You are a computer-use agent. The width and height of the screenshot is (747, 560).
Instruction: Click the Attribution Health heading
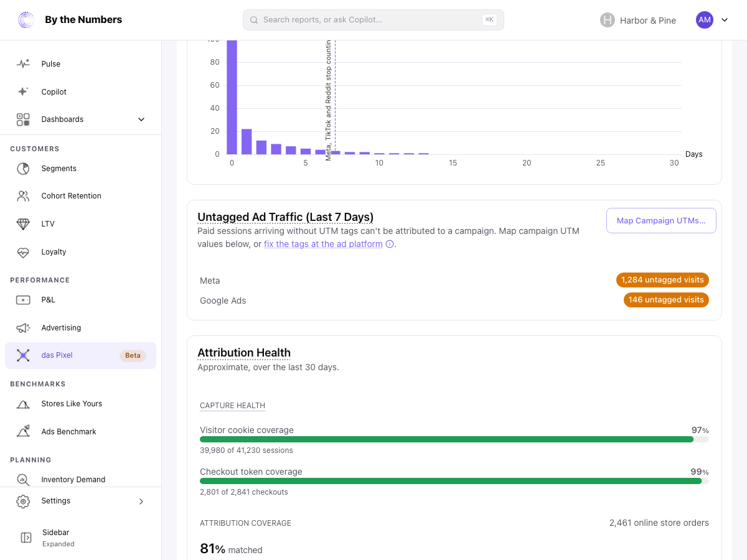point(244,353)
